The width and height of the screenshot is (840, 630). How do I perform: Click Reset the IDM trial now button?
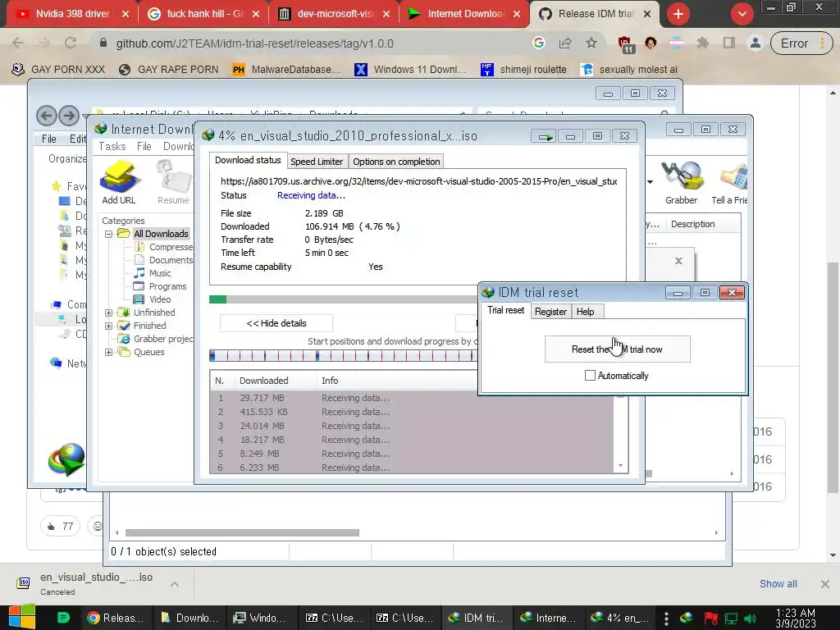pos(617,349)
